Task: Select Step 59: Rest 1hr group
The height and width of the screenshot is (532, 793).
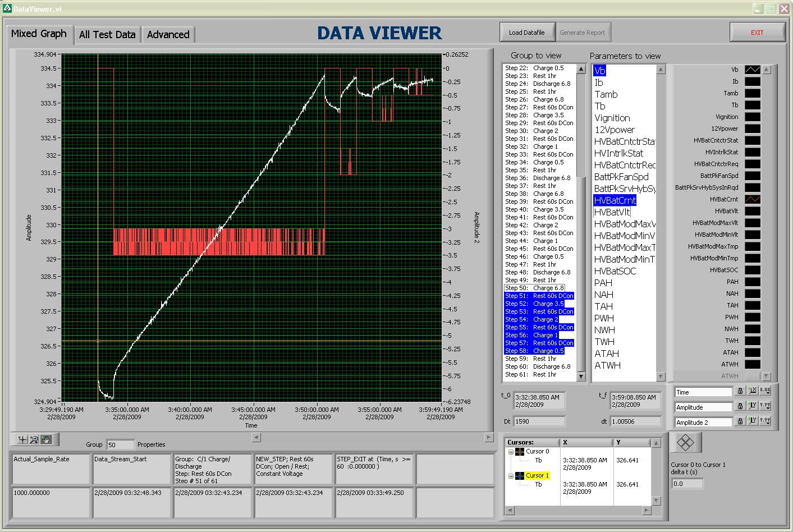Action: pyautogui.click(x=531, y=359)
